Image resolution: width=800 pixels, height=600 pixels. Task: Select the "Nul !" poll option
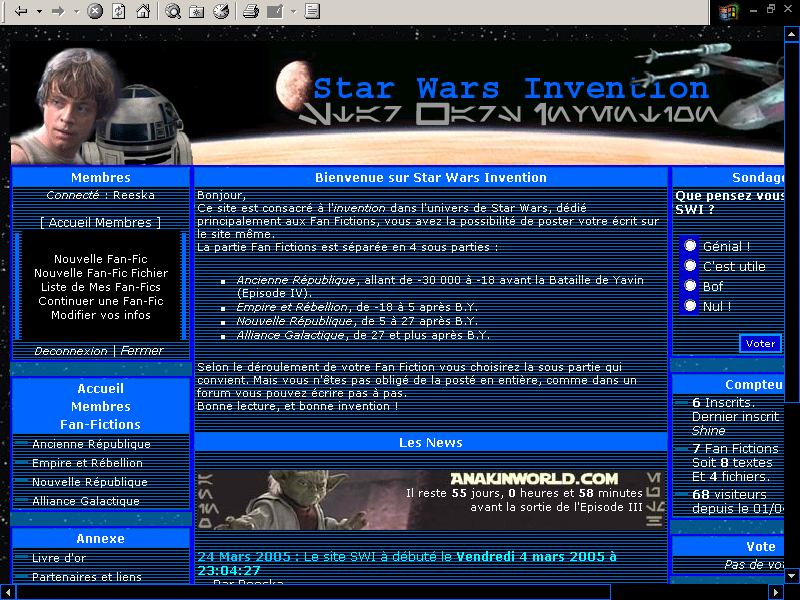click(x=690, y=305)
